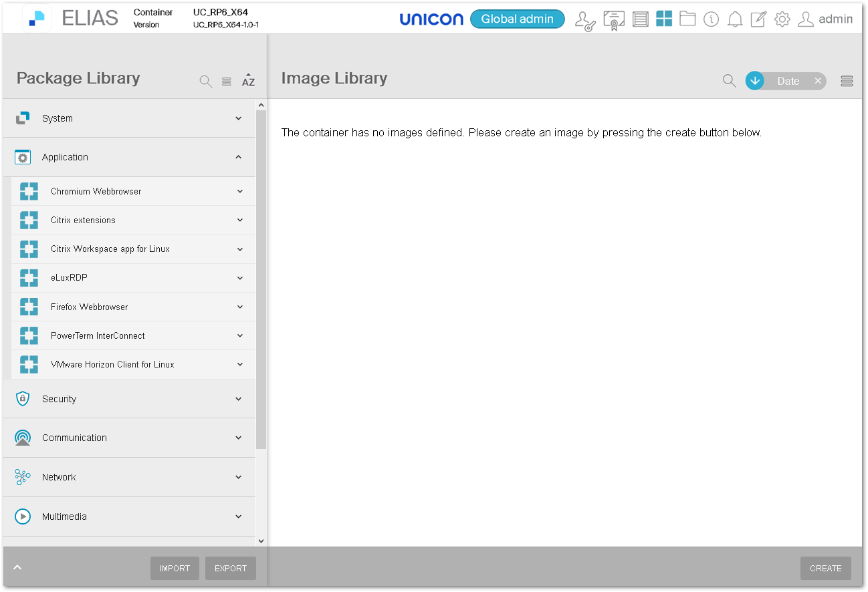
Task: Click the package list scrollbar down arrow
Action: pyautogui.click(x=261, y=541)
